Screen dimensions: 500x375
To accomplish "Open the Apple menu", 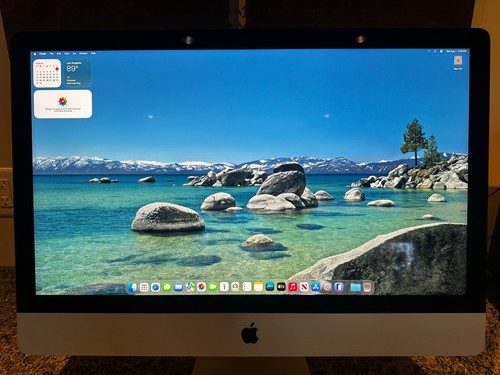I will [x=35, y=54].
